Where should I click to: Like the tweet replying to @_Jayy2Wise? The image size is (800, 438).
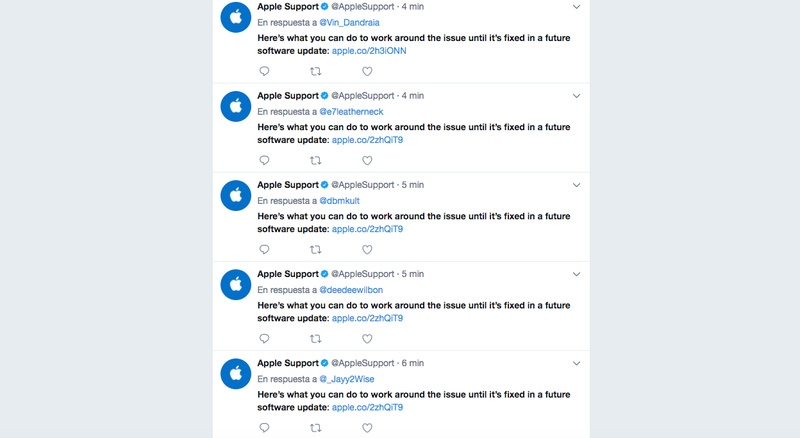click(367, 428)
